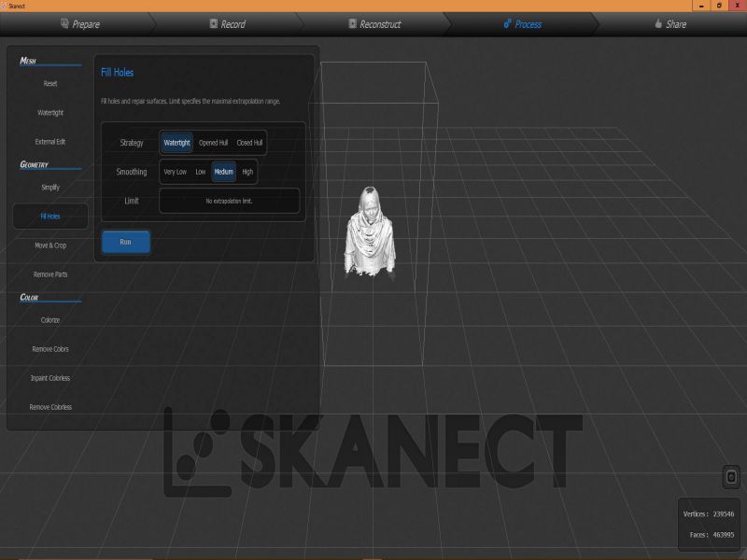The width and height of the screenshot is (747, 560).
Task: Click the Reset mesh option
Action: click(50, 83)
